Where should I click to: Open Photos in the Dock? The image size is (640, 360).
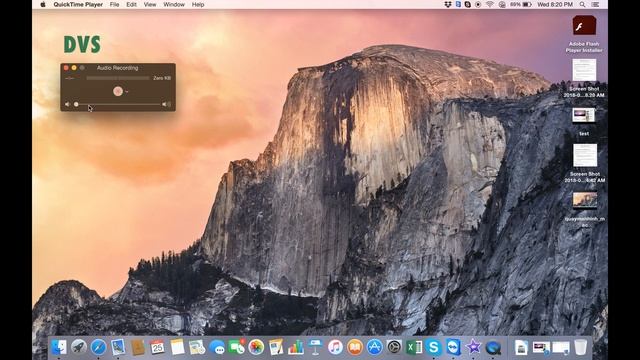pos(256,347)
